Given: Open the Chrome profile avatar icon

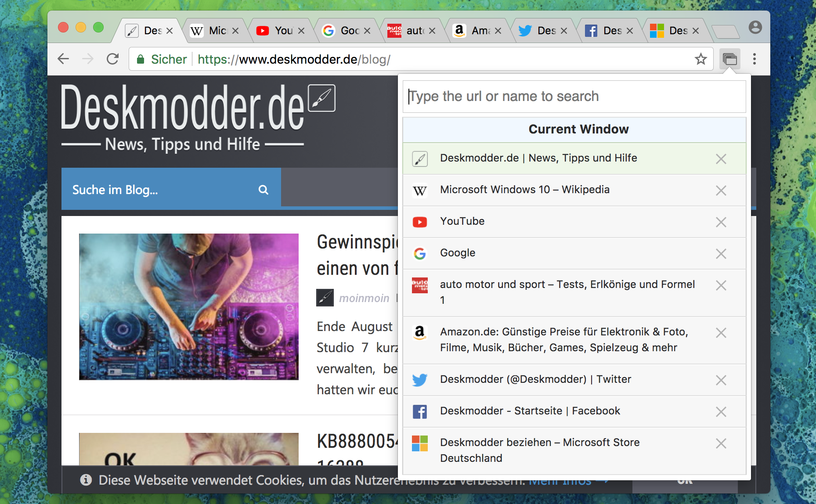Looking at the screenshot, I should coord(755,27).
